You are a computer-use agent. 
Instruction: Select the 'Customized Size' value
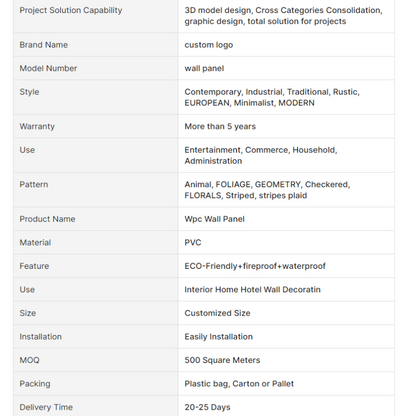click(217, 313)
